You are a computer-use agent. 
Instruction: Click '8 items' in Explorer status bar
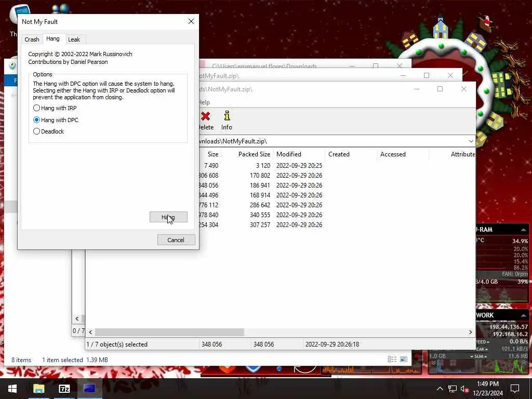21,360
